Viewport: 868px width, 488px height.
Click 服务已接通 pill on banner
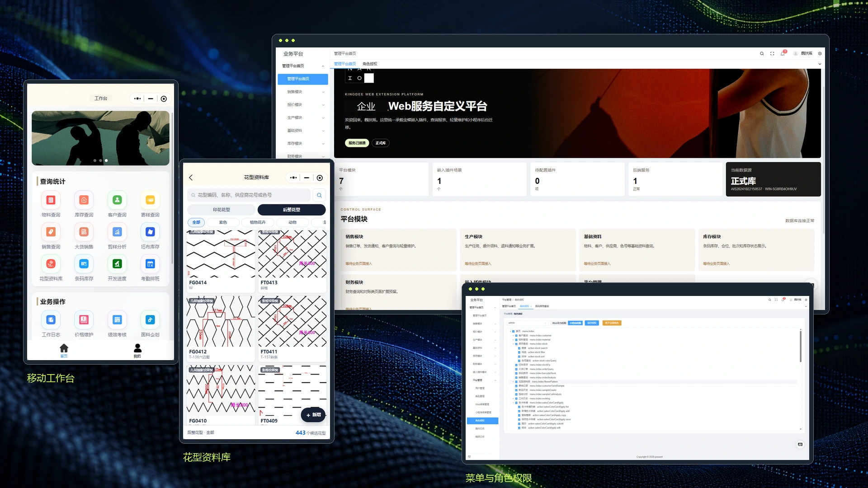pos(357,143)
